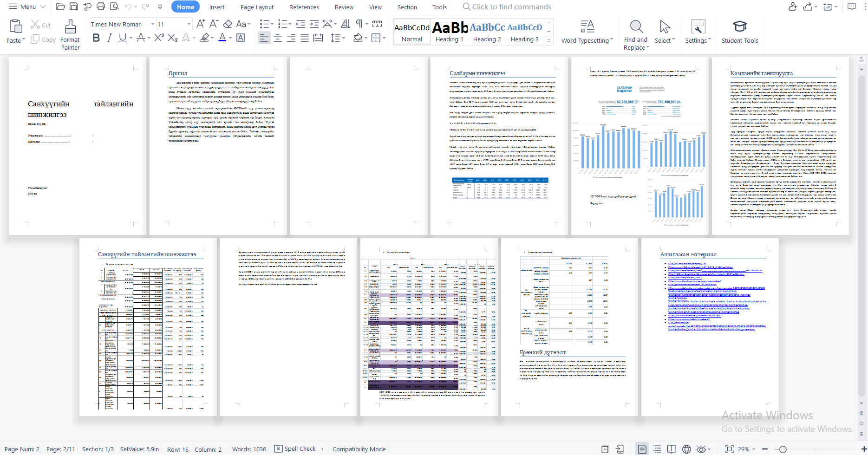
Task: Open the References tab
Action: point(304,7)
